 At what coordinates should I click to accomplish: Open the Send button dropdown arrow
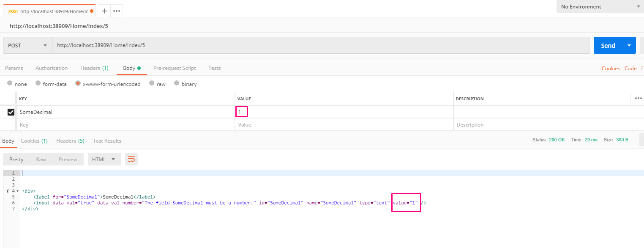point(629,45)
